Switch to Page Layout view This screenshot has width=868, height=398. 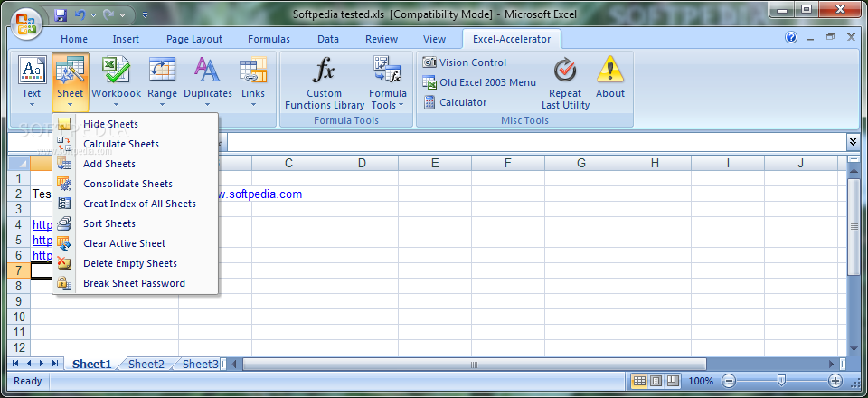click(656, 381)
